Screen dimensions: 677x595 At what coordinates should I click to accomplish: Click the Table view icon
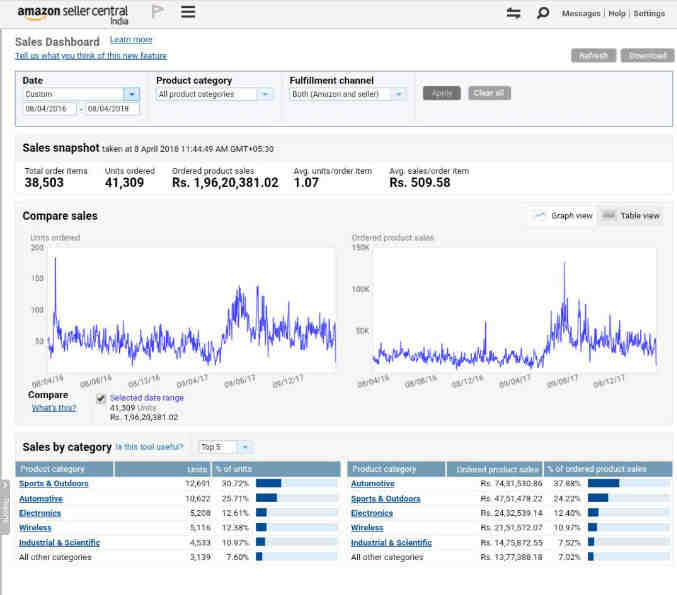click(x=609, y=215)
